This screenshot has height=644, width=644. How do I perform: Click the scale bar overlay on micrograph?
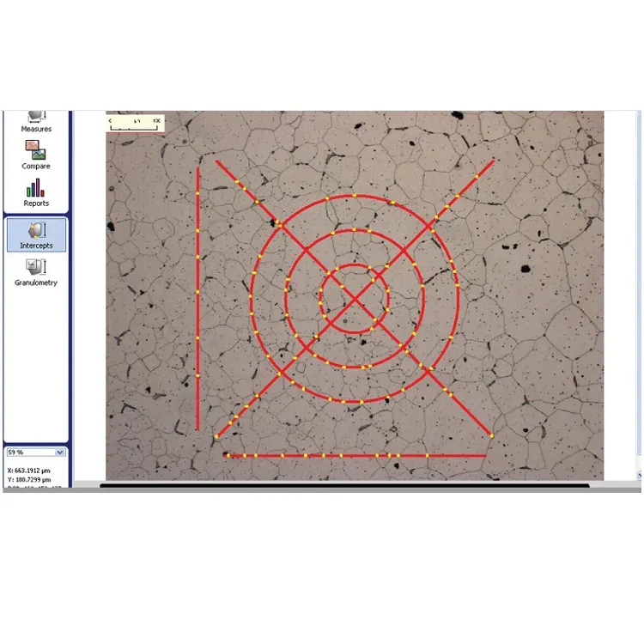tap(135, 123)
